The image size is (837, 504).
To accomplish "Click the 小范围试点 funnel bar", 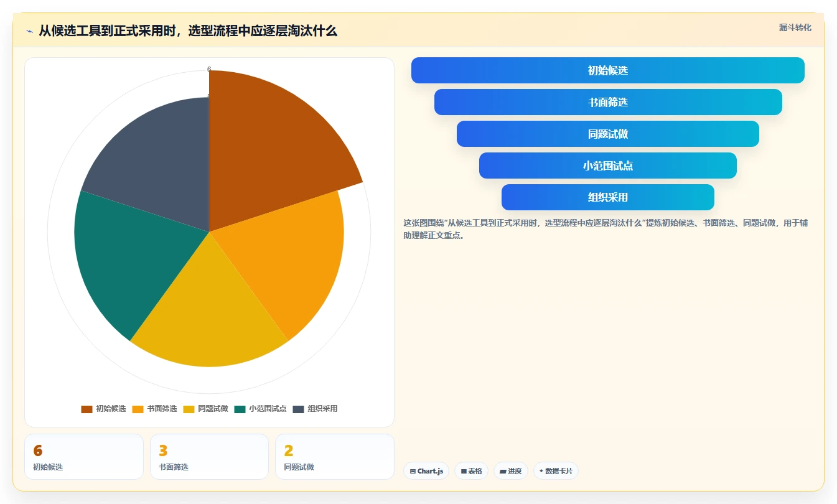I will [607, 166].
